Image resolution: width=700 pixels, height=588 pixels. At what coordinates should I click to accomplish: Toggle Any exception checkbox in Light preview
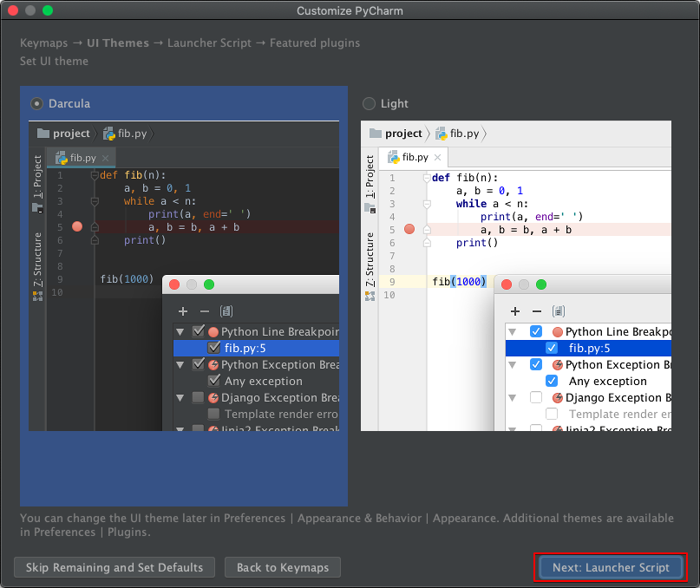pos(552,381)
